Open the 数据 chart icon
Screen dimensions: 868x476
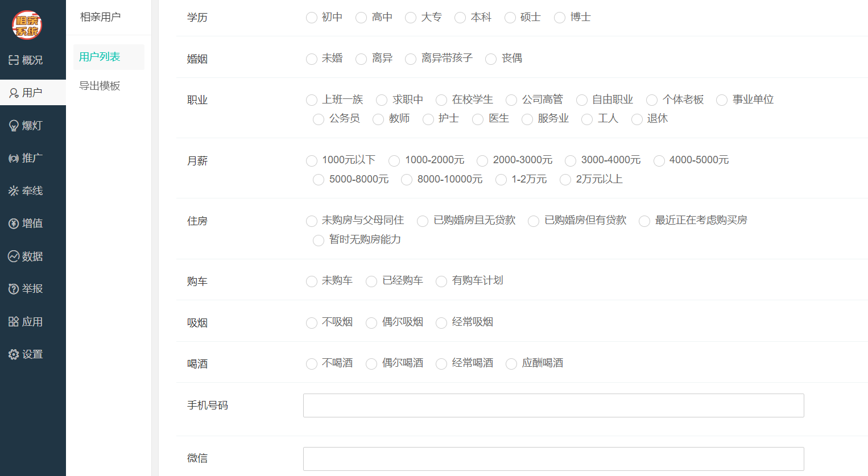[14, 256]
